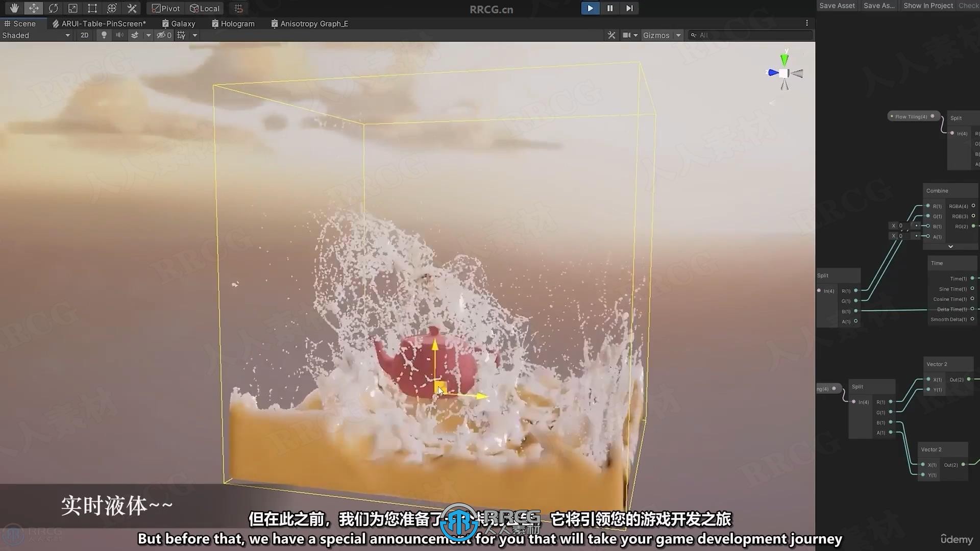Pause the game playback
Viewport: 980px width, 551px height.
tap(609, 8)
